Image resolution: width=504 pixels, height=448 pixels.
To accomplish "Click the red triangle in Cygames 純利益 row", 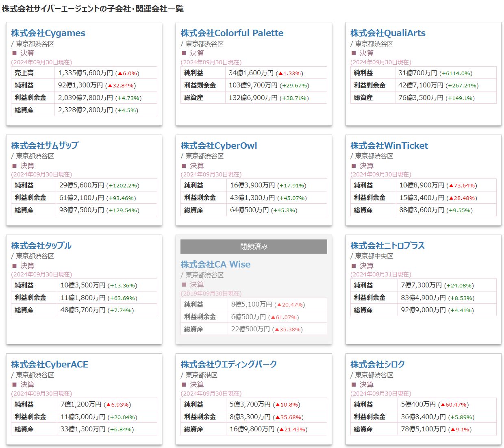I will click(110, 85).
